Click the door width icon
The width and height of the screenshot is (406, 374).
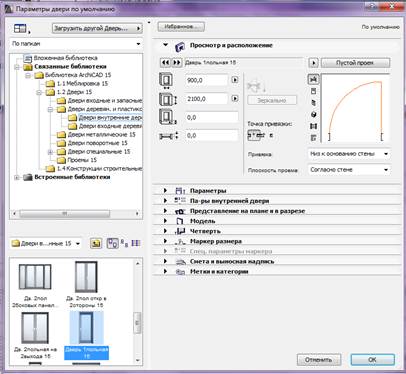(166, 81)
